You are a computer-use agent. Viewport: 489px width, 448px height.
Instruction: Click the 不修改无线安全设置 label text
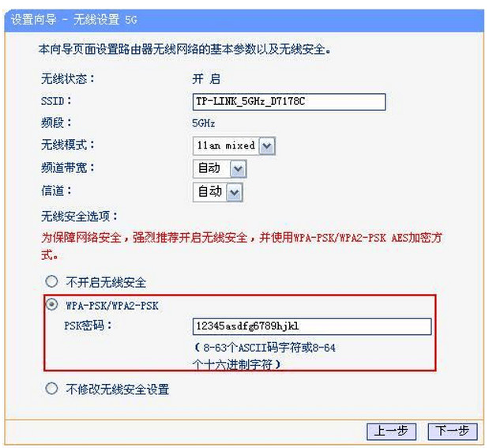(118, 390)
